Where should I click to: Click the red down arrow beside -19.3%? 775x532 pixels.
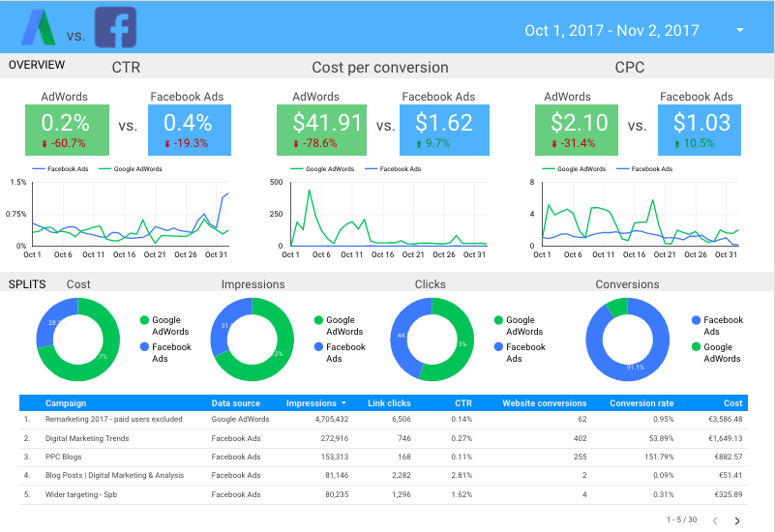(167, 144)
